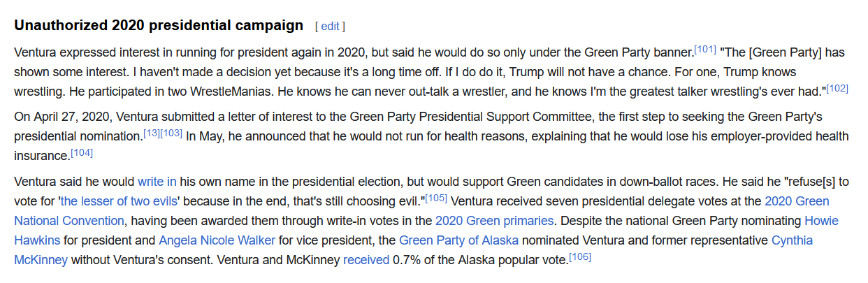
Task: Click the 'received' link
Action: click(x=366, y=260)
